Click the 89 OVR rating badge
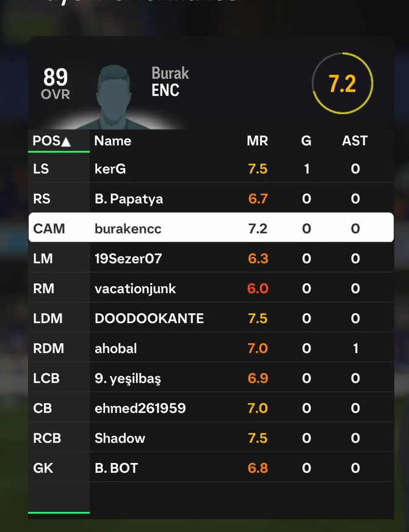The width and height of the screenshot is (409, 532). click(56, 84)
